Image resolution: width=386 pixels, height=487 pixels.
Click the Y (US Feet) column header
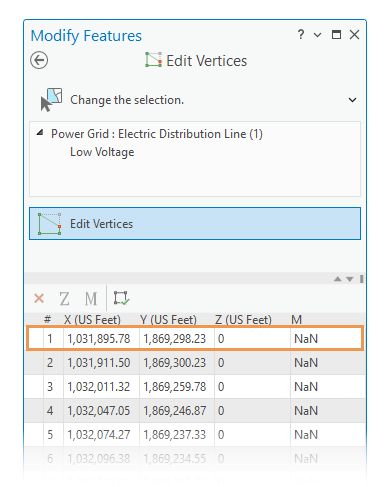coord(168,320)
